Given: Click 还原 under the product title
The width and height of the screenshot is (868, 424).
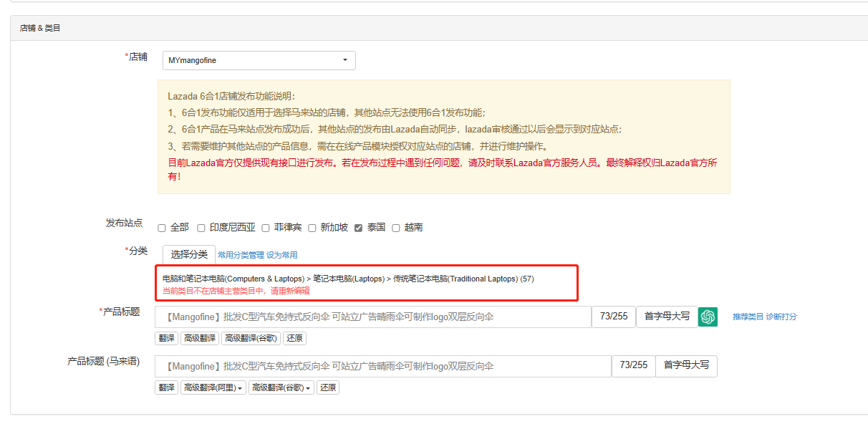Looking at the screenshot, I should pyautogui.click(x=294, y=338).
